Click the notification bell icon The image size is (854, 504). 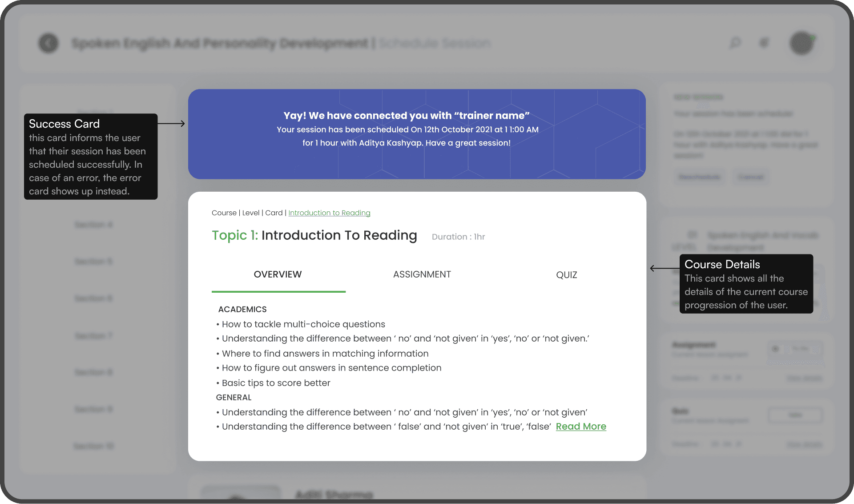tap(764, 43)
